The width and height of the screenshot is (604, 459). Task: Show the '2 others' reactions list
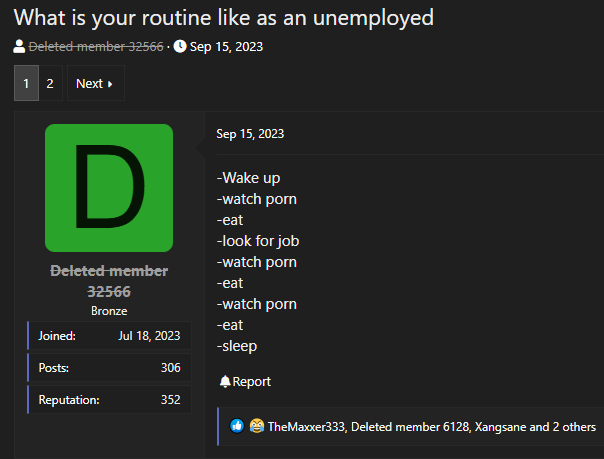(574, 427)
